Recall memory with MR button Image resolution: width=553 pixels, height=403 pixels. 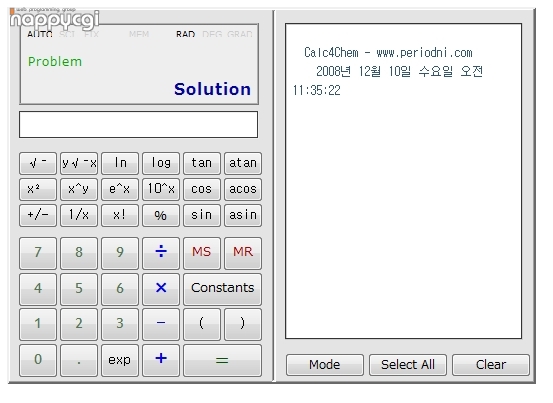click(243, 253)
